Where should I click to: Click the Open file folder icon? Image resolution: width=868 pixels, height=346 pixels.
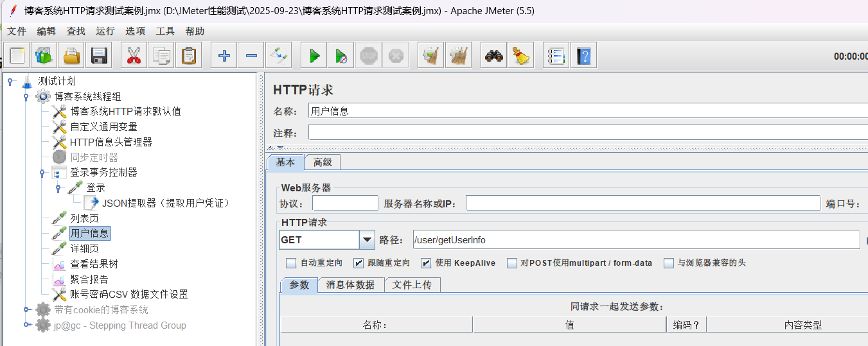pos(71,56)
